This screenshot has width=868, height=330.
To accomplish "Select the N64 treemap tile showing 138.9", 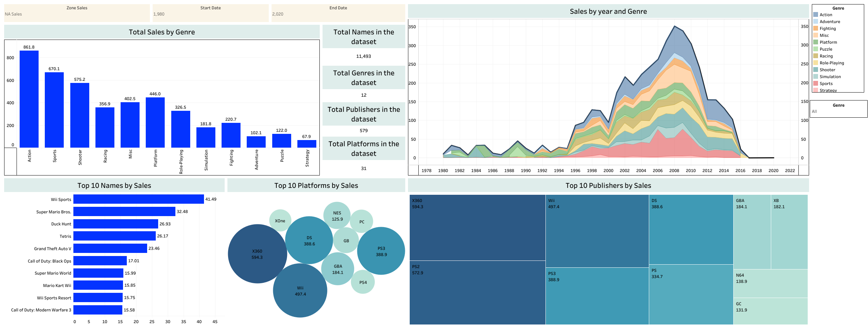I will click(770, 283).
